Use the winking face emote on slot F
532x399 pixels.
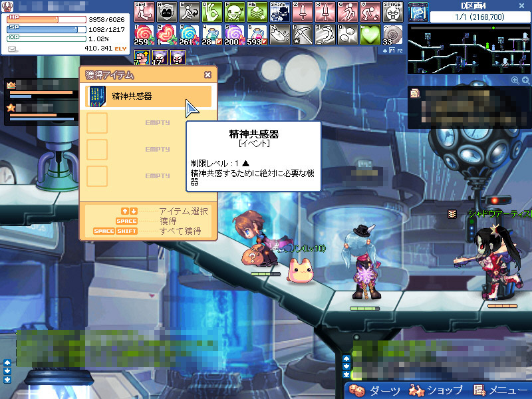pyautogui.click(x=235, y=12)
